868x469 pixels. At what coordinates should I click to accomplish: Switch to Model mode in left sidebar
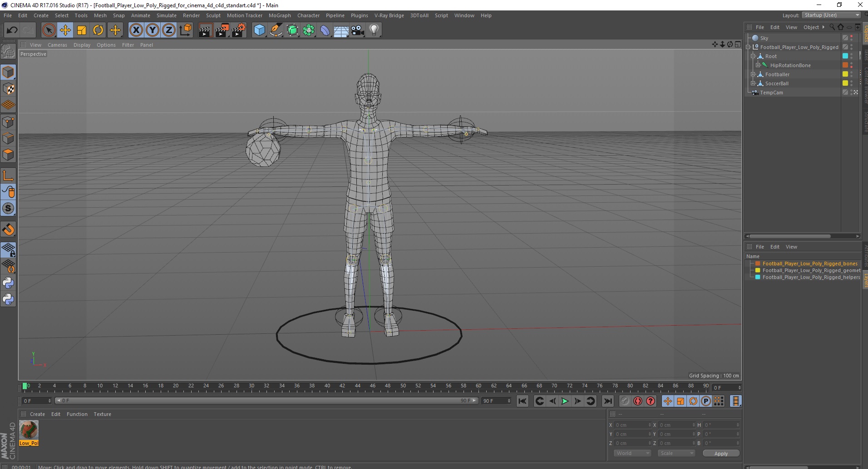[x=8, y=73]
